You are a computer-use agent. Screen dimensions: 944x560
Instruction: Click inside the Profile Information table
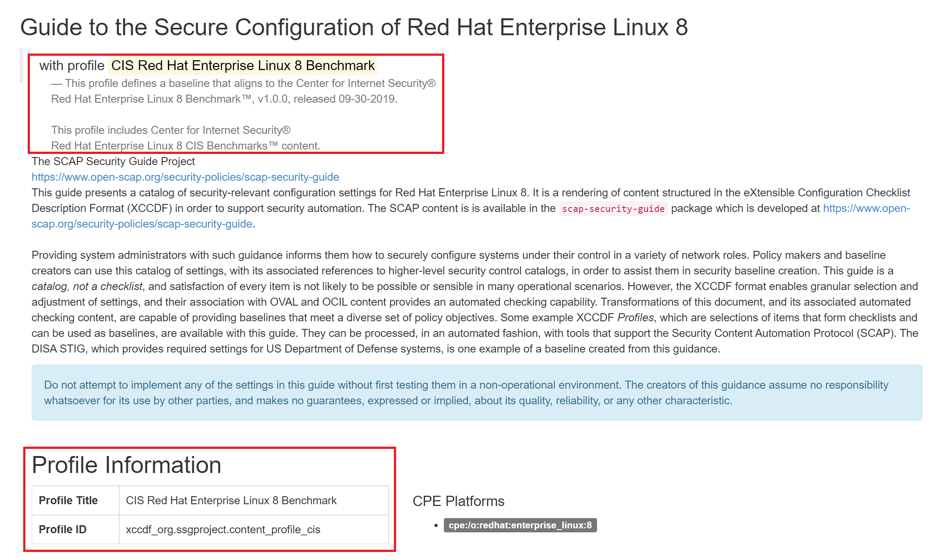[210, 514]
